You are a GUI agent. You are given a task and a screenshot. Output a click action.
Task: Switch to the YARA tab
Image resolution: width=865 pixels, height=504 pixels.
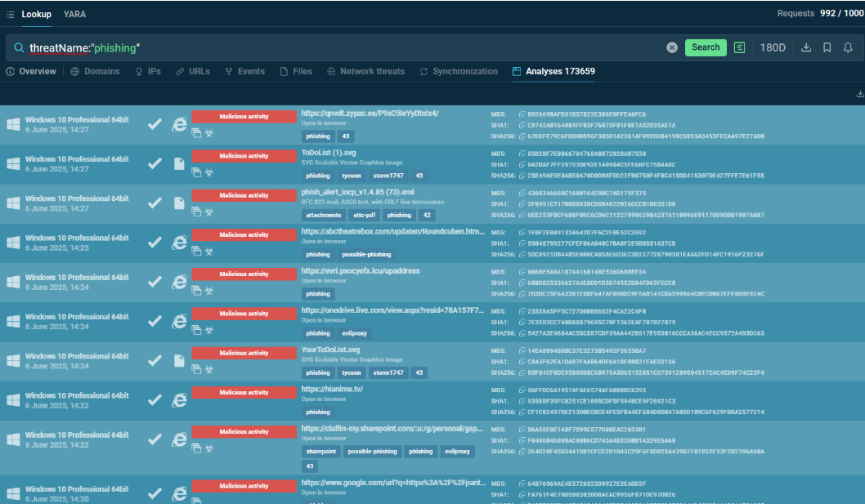tap(74, 15)
